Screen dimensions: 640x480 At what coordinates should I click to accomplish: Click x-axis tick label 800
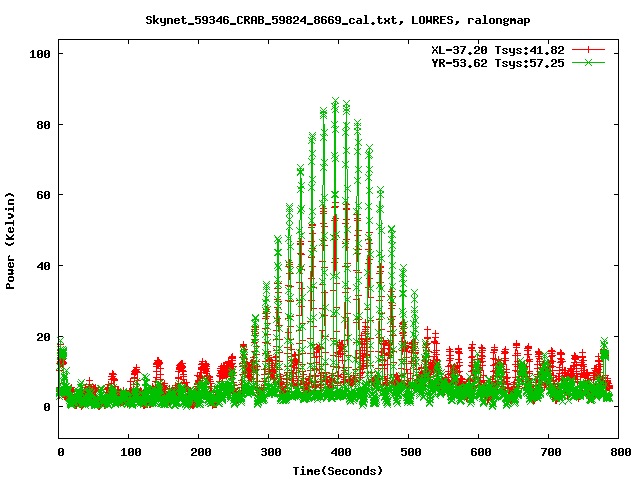[x=621, y=452]
